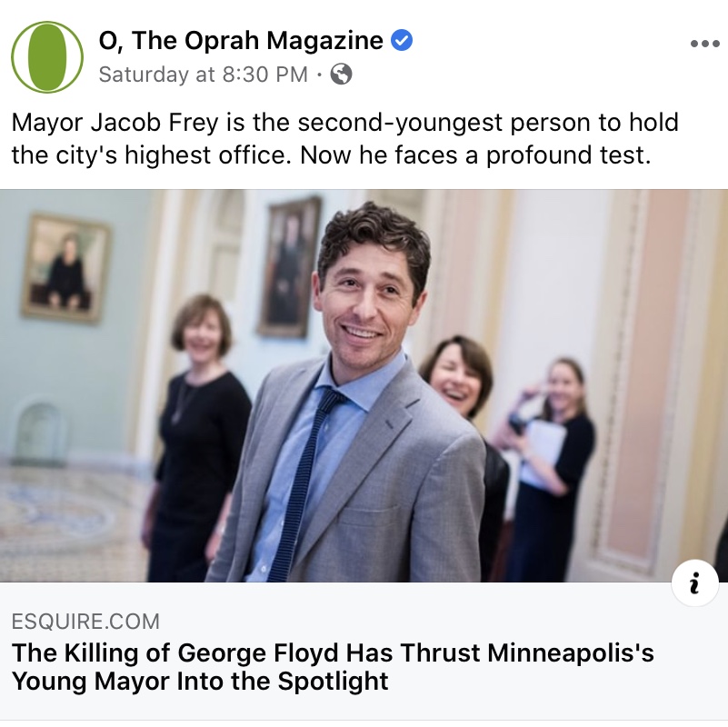
Task: Open O, The Oprah Magazine page name
Action: [x=241, y=40]
